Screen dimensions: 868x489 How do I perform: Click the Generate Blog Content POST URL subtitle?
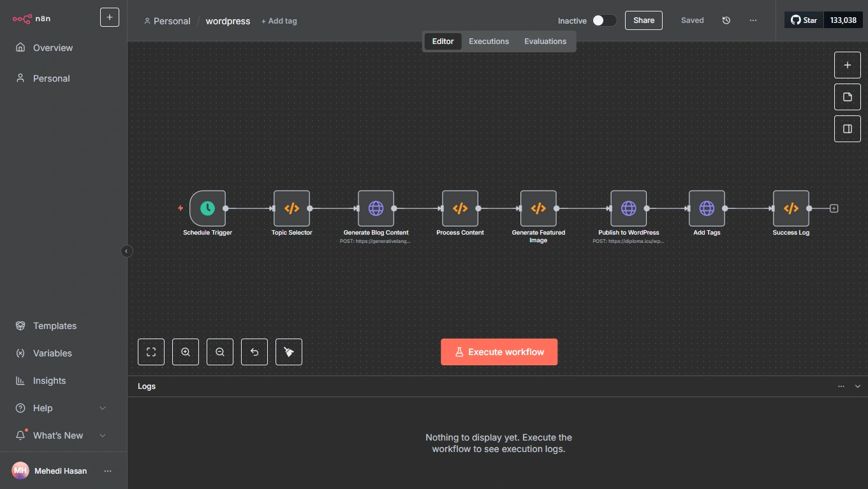tap(376, 242)
